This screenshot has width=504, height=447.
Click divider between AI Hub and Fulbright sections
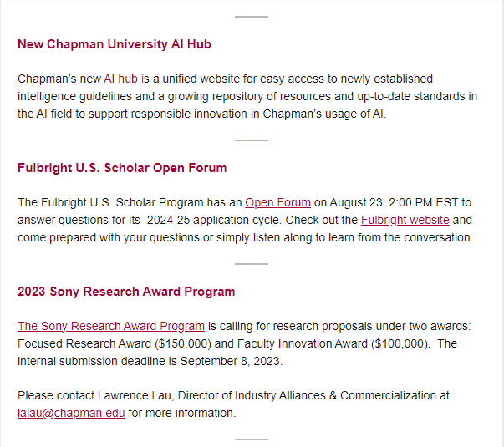(x=252, y=140)
